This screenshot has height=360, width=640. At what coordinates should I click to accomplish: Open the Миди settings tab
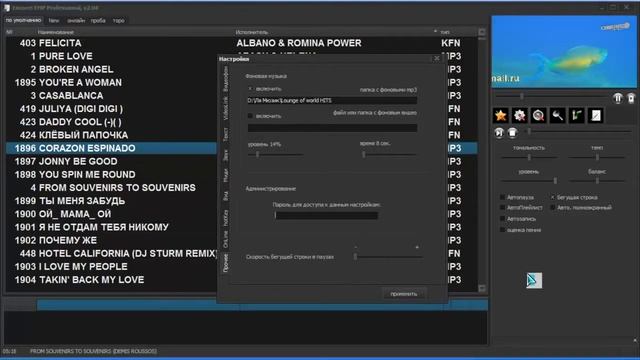pos(225,175)
